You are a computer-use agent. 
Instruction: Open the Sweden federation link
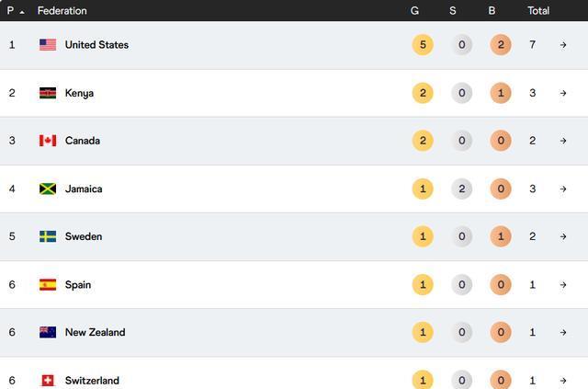coord(84,236)
